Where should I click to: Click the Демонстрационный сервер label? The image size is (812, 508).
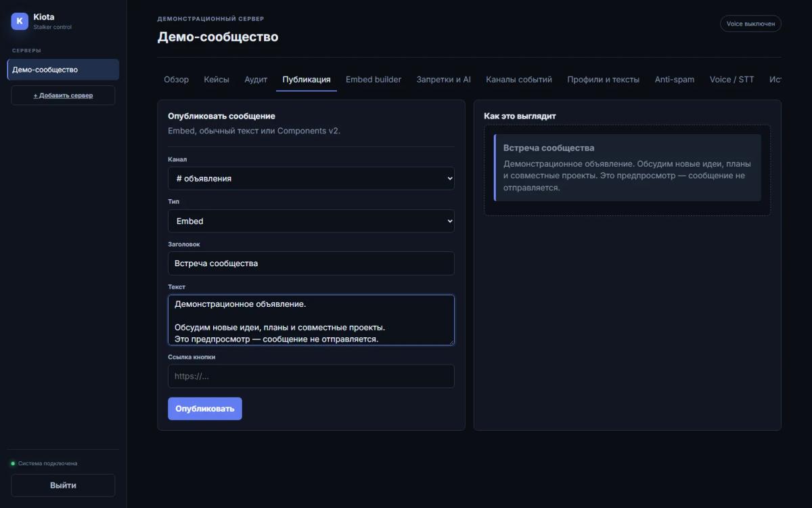211,19
